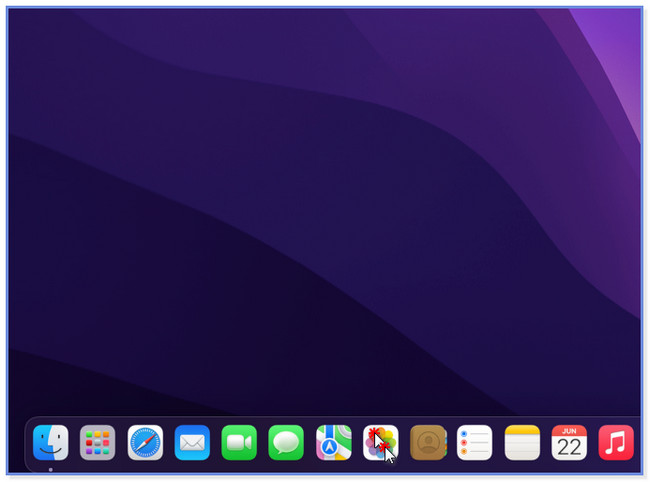Open the Messages app icon
Screen dimensions: 650x482
[286, 443]
